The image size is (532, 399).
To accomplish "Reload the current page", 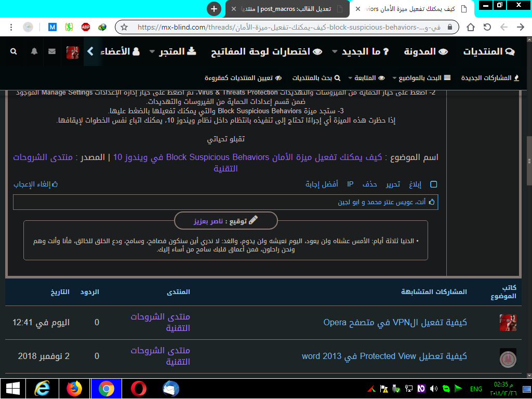I will pyautogui.click(x=487, y=27).
